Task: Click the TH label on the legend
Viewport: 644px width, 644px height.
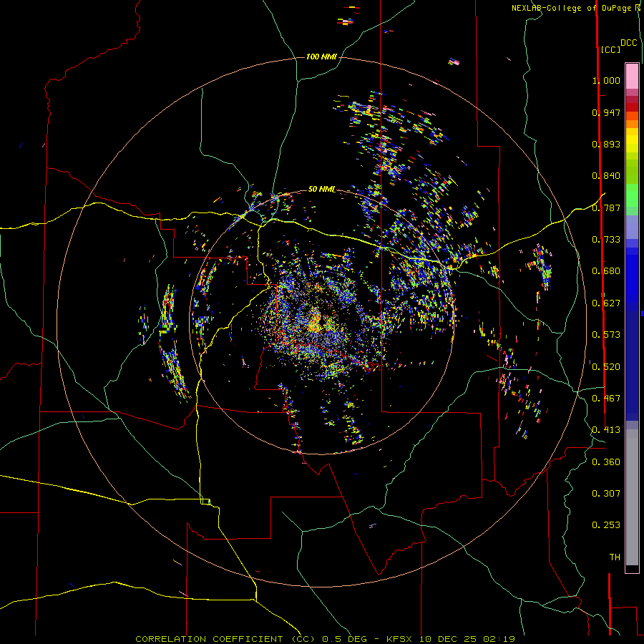Action: (x=615, y=557)
